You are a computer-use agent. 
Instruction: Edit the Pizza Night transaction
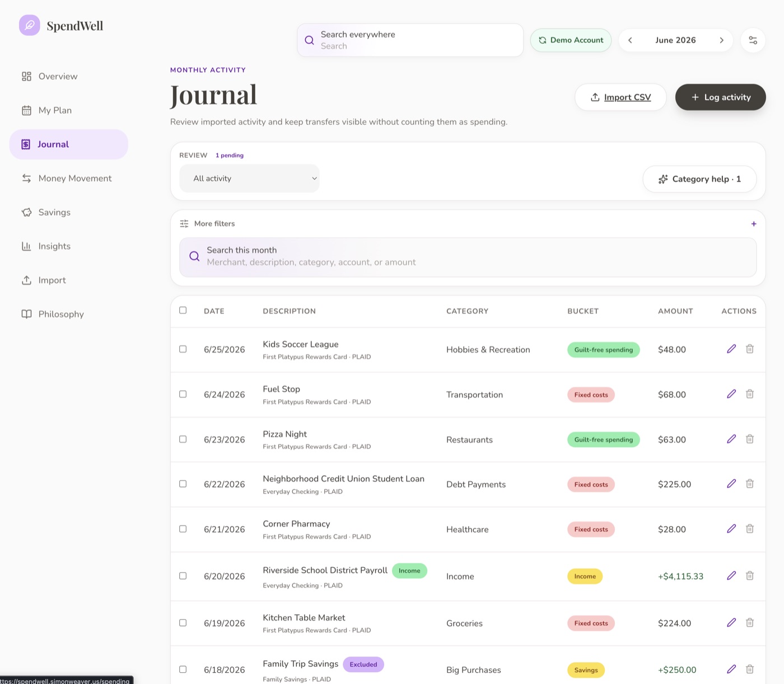731,439
